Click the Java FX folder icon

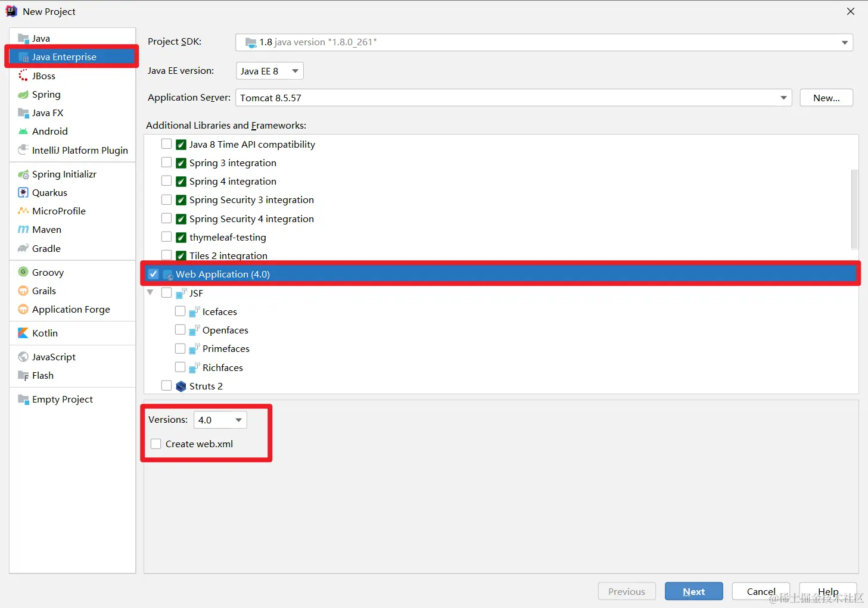pyautogui.click(x=23, y=113)
